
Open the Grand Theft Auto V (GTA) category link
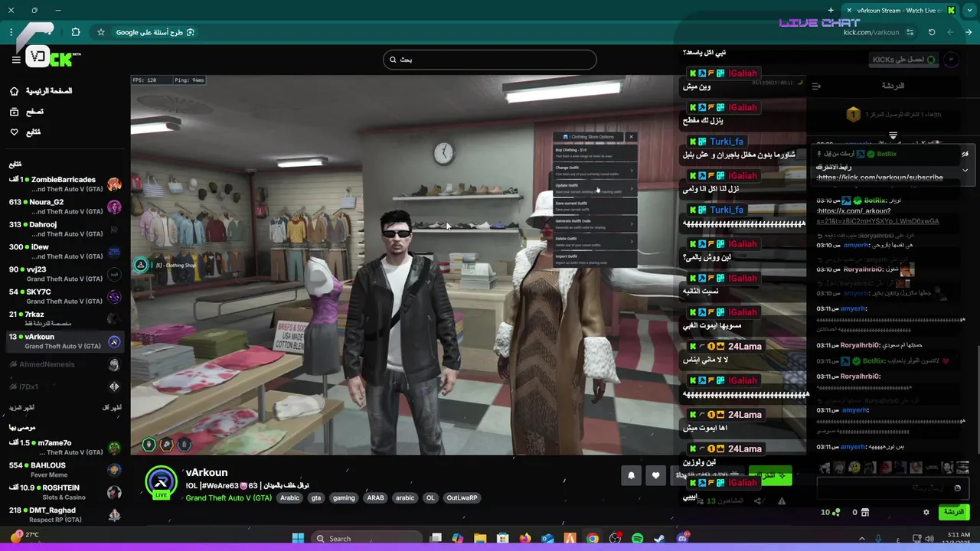click(x=228, y=497)
